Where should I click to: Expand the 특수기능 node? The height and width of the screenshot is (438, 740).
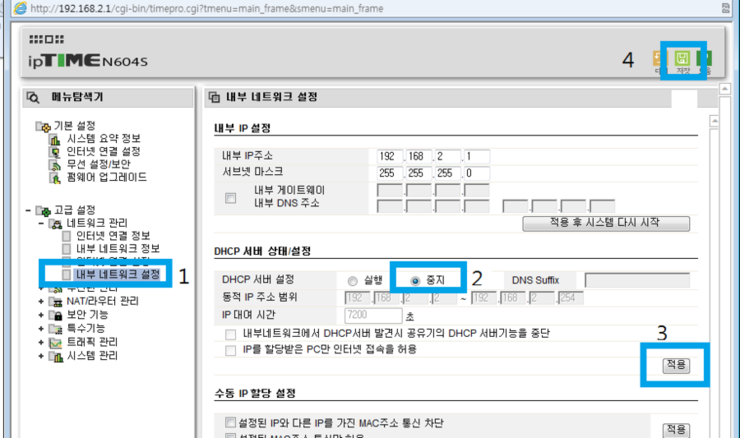click(x=41, y=328)
